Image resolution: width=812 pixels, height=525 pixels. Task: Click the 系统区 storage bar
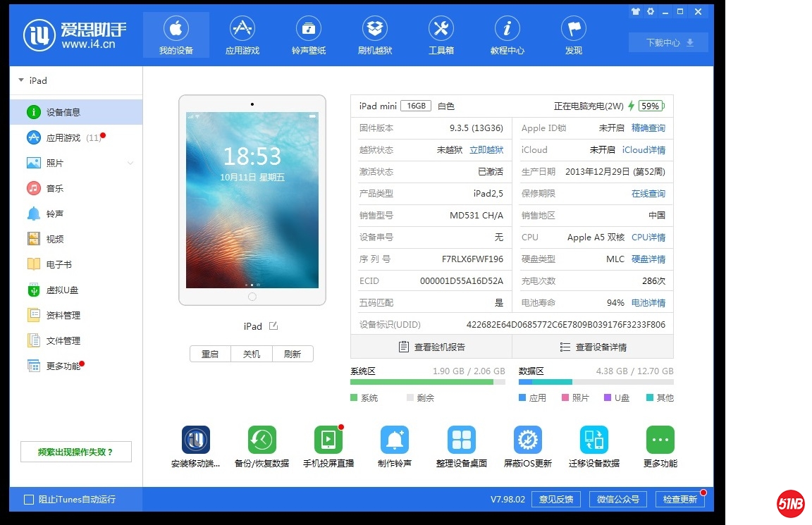coord(428,382)
